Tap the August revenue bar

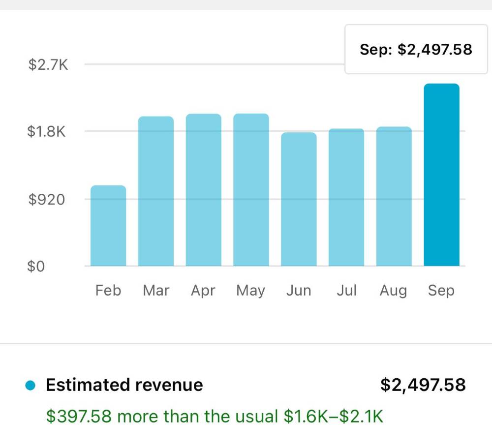click(x=394, y=196)
